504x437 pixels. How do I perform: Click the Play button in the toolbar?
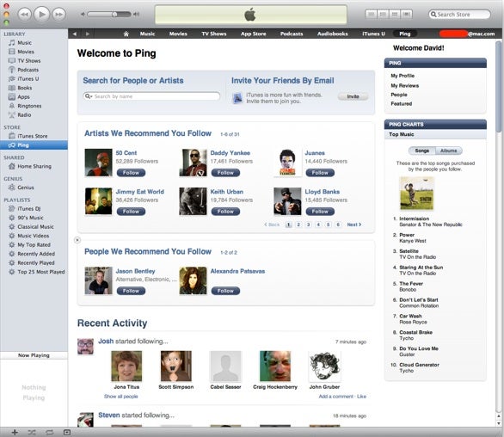42,14
